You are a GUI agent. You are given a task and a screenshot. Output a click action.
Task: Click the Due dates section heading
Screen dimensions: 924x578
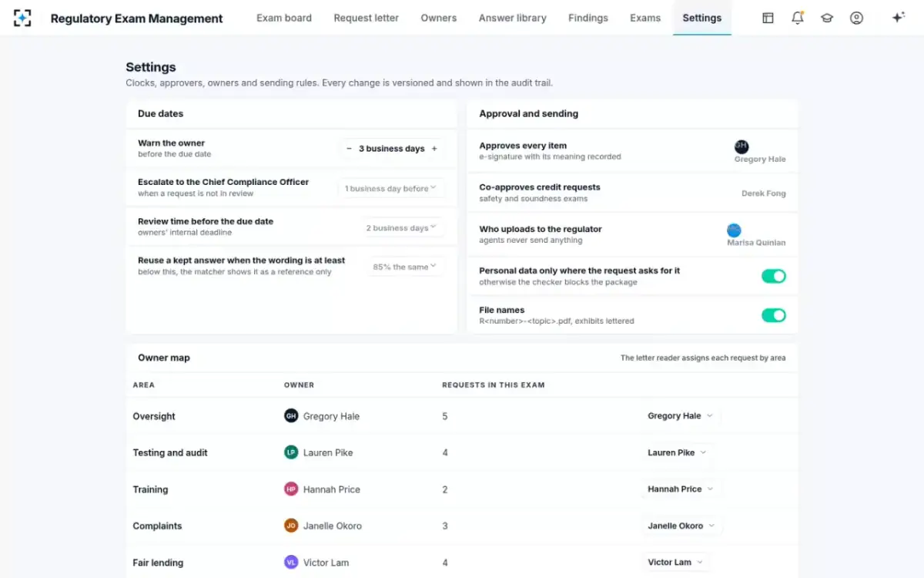point(160,113)
